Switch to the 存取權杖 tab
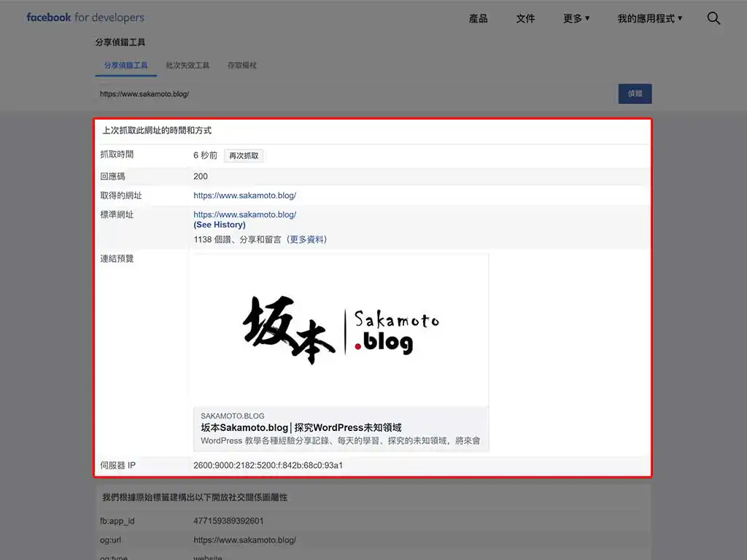 click(x=241, y=66)
